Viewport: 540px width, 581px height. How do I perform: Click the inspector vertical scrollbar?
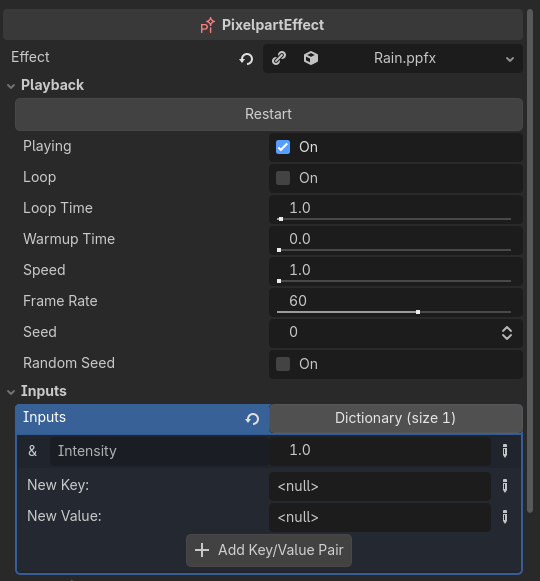[x=530, y=261]
